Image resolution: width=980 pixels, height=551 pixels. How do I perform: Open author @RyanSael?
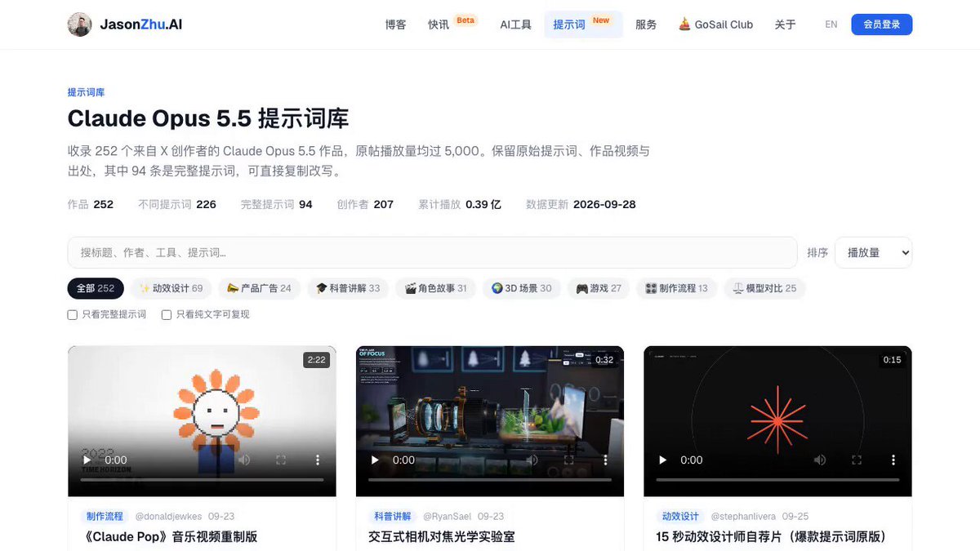(x=447, y=517)
